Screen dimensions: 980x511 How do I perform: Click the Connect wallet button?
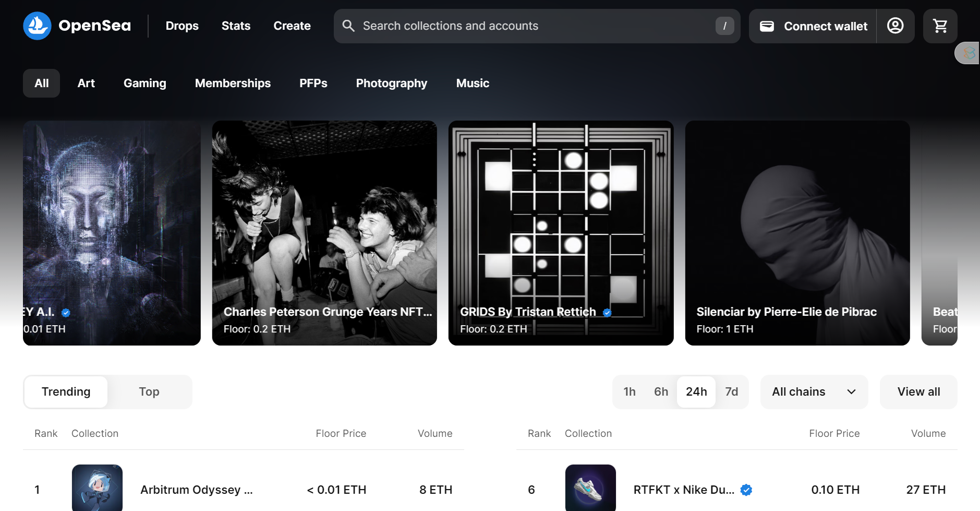click(x=813, y=26)
